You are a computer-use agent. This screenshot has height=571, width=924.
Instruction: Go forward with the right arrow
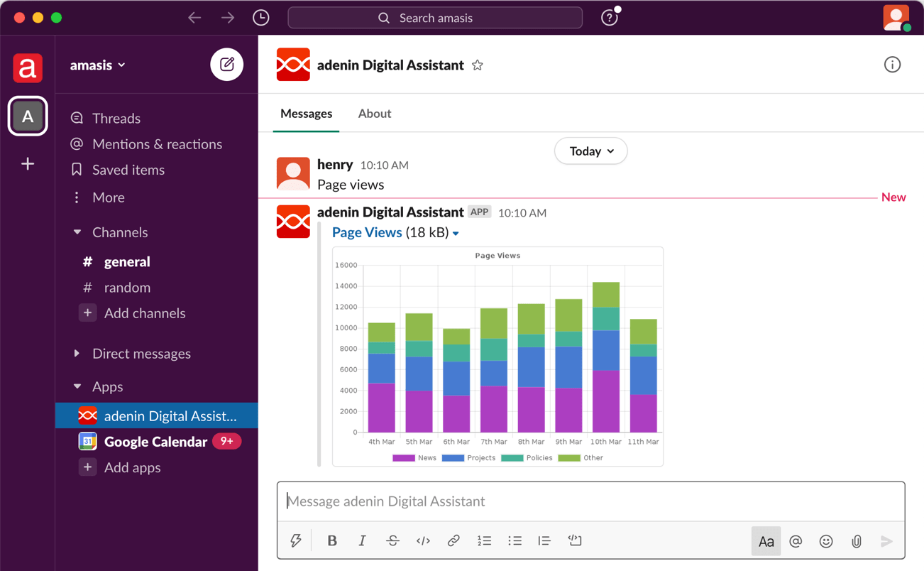click(x=227, y=18)
